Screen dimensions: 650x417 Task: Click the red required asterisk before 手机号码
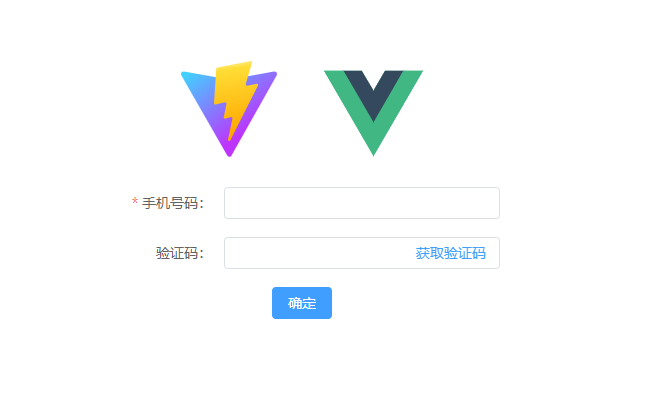[x=135, y=202]
